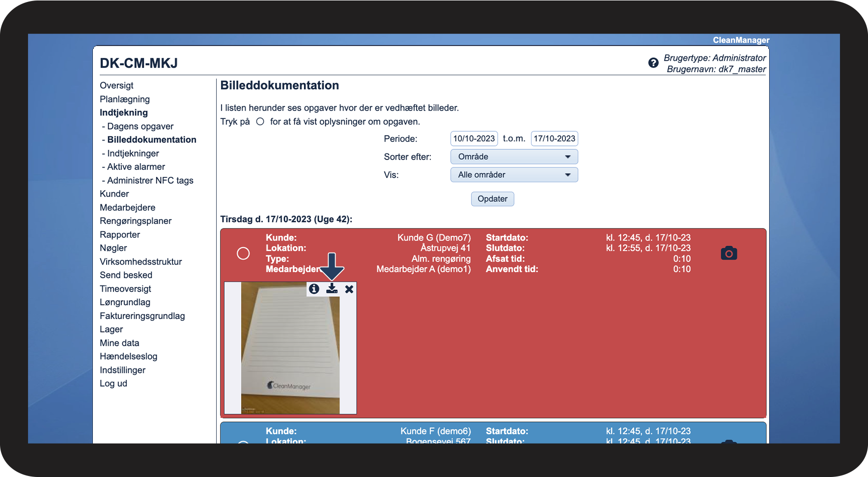Download the attached image
The height and width of the screenshot is (477, 868).
[332, 289]
